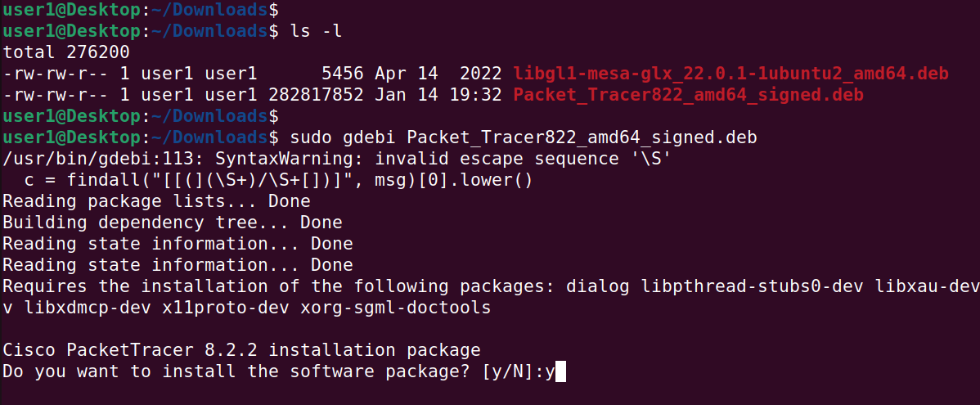Screen dimensions: 980x405
Task: Click 'Cisco PacketTracer 8.2.2 installation package' text
Action: [x=242, y=350]
